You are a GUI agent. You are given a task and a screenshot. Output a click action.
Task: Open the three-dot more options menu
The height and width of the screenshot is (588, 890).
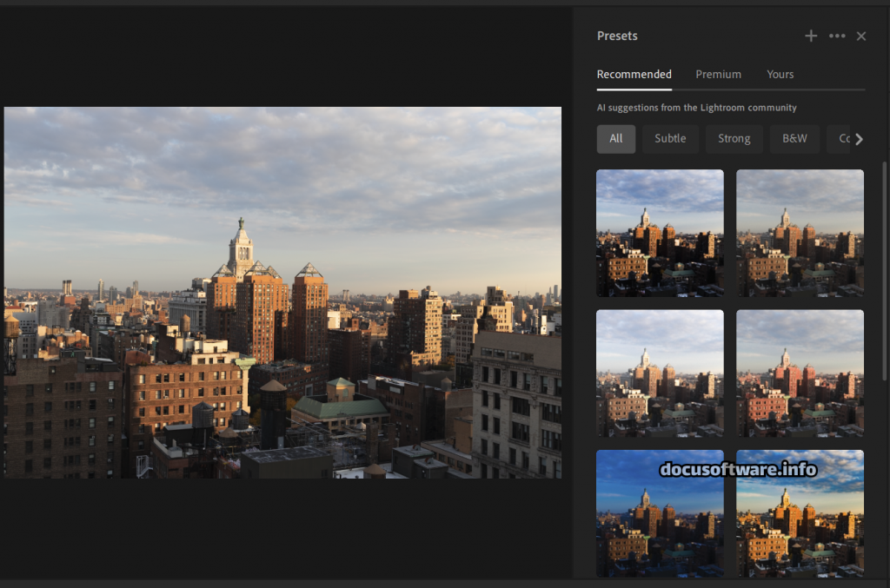point(837,36)
